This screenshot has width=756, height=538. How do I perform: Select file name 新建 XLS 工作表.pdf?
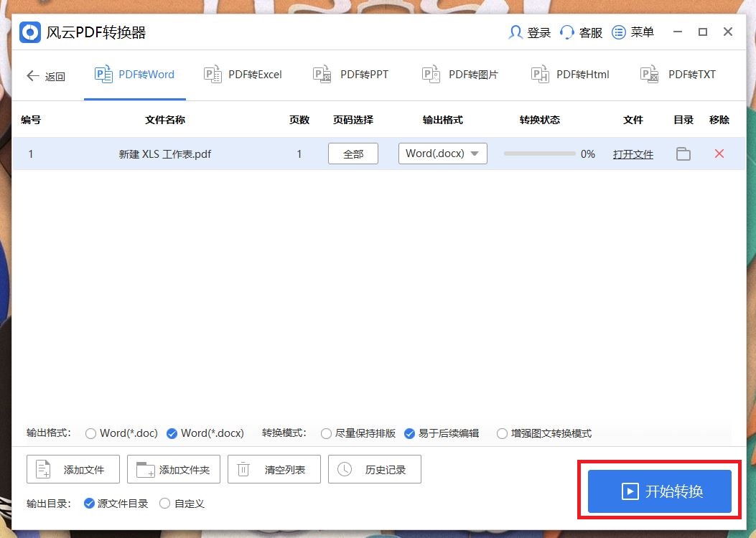click(165, 154)
